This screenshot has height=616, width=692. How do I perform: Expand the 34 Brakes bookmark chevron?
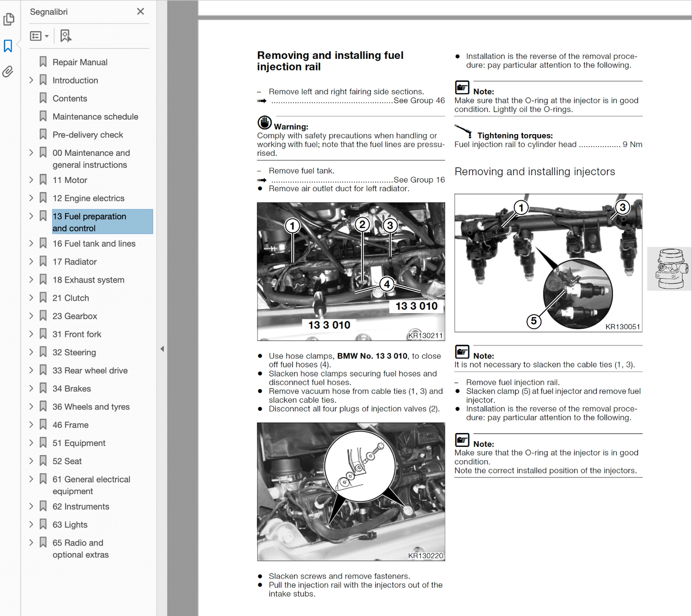[x=31, y=388]
